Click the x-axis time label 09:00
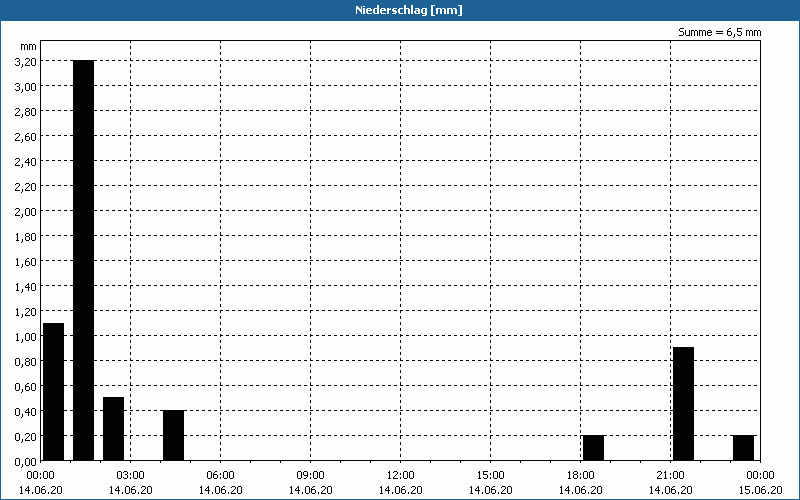800x500 pixels. (x=310, y=476)
